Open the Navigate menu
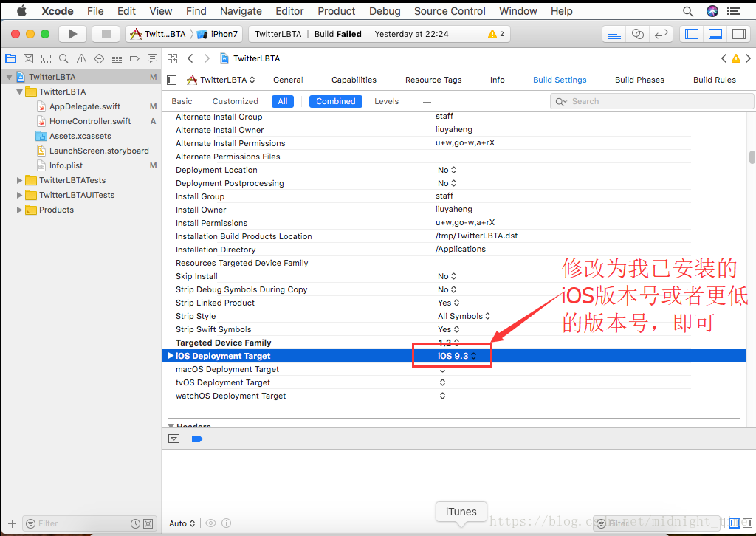The image size is (756, 536). tap(241, 11)
